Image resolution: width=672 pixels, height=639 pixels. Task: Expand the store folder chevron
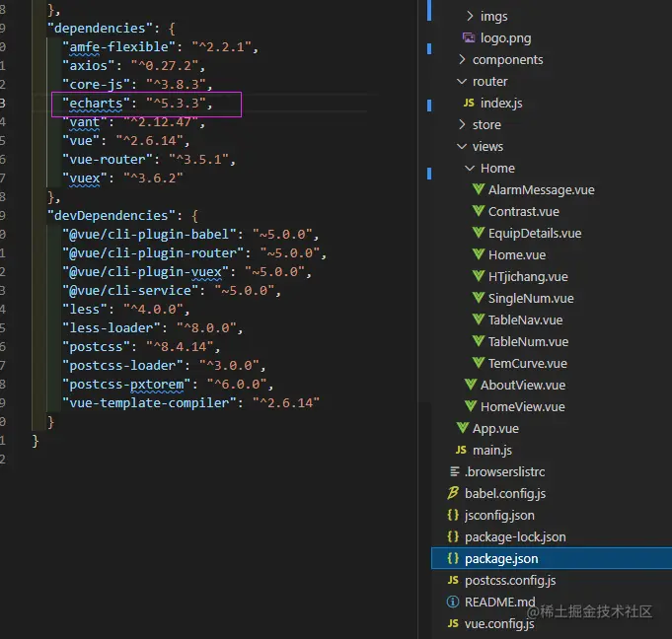click(462, 124)
